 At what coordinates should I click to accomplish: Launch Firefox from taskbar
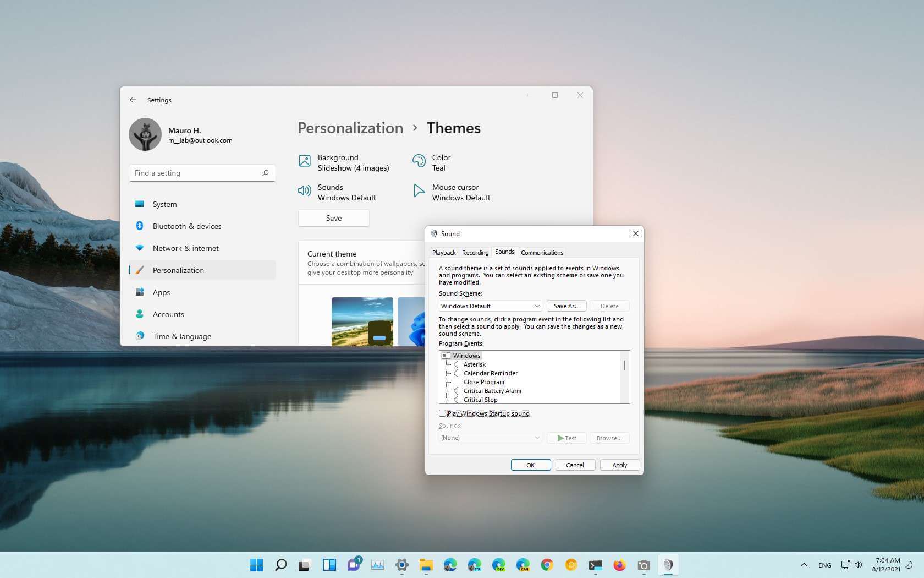(x=619, y=565)
